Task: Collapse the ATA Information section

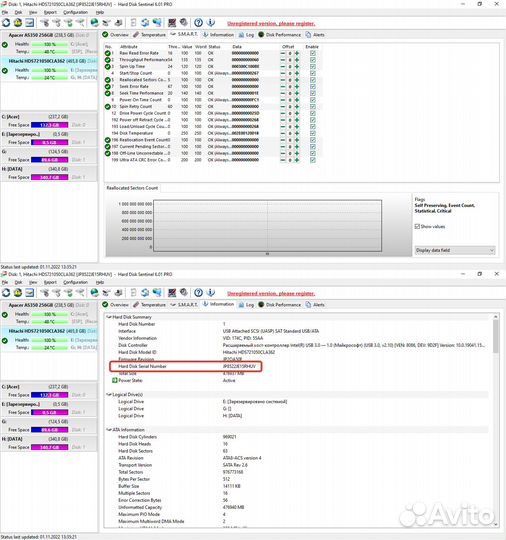Action: tap(109, 430)
